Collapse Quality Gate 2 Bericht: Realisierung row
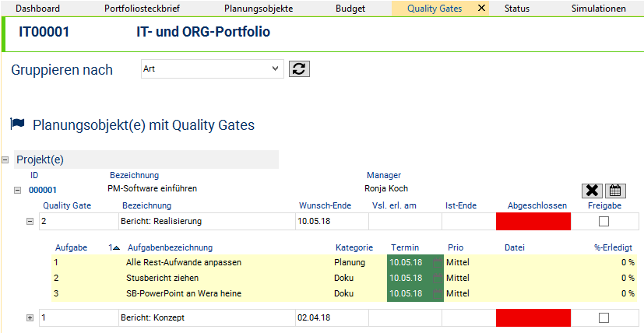 [x=30, y=221]
